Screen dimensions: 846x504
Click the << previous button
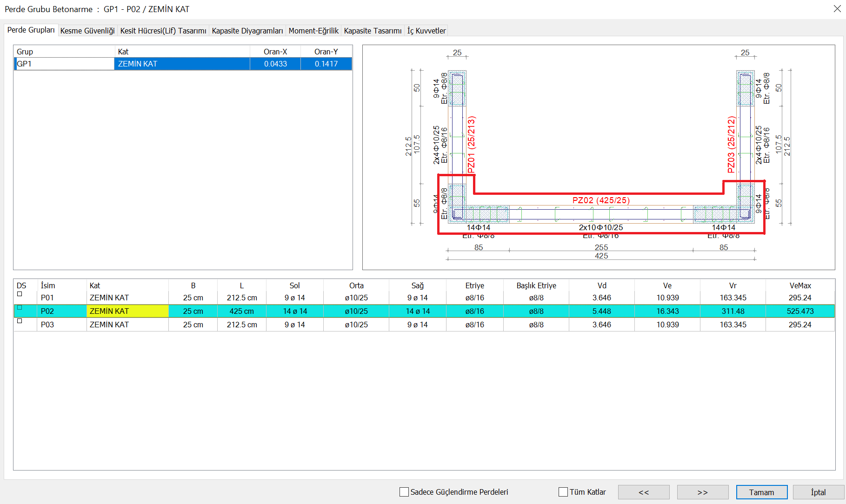point(644,492)
